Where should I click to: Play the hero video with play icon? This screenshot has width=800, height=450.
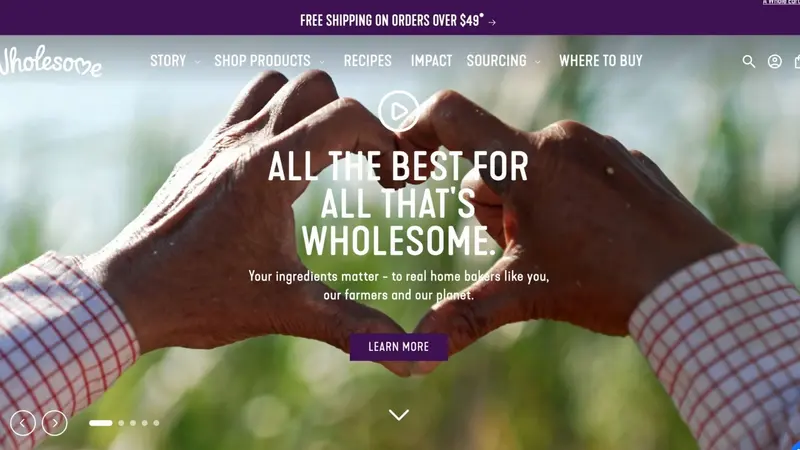click(x=398, y=111)
